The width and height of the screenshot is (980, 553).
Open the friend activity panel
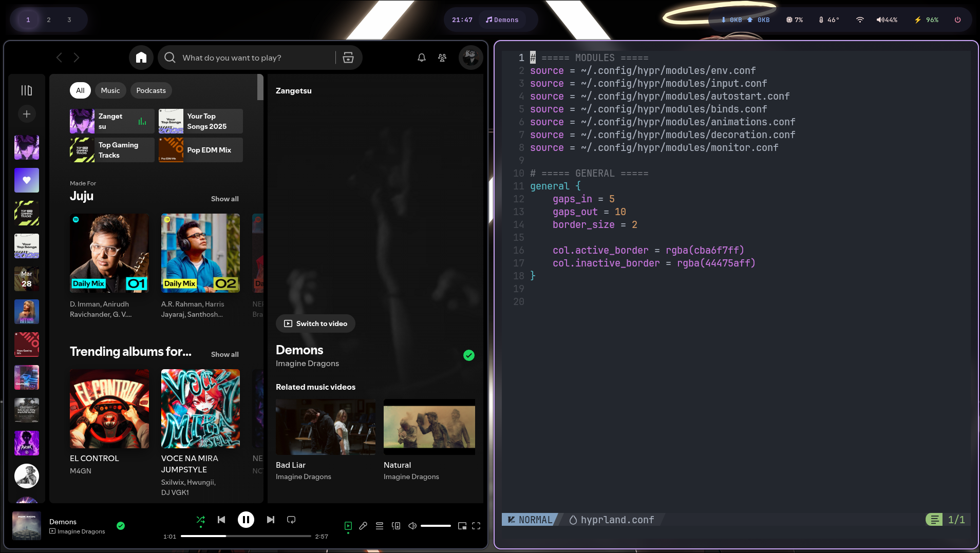(x=441, y=58)
